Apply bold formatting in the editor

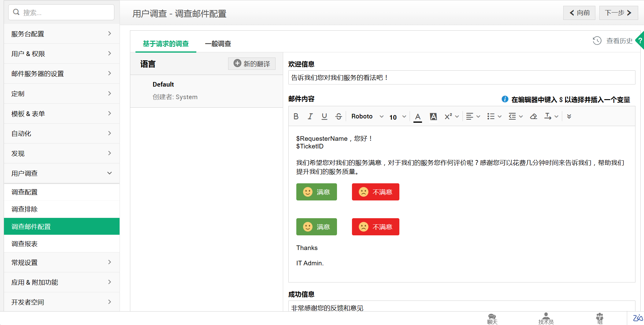(296, 116)
